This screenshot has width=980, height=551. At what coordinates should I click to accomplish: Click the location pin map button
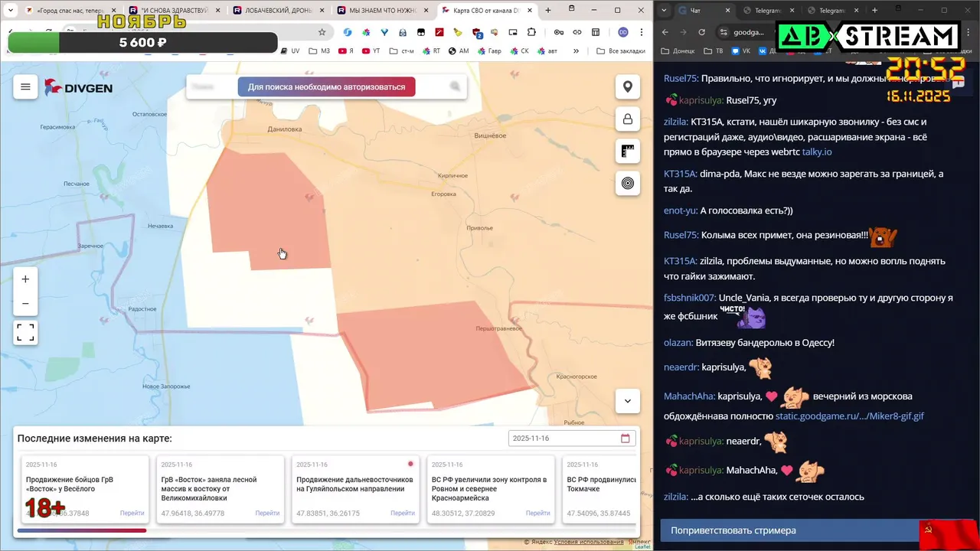pyautogui.click(x=628, y=87)
